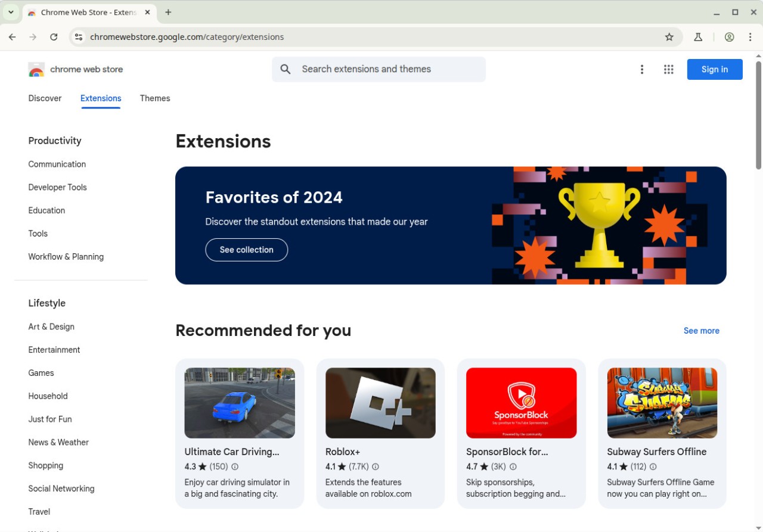
Task: Click the profile account icon
Action: point(729,36)
